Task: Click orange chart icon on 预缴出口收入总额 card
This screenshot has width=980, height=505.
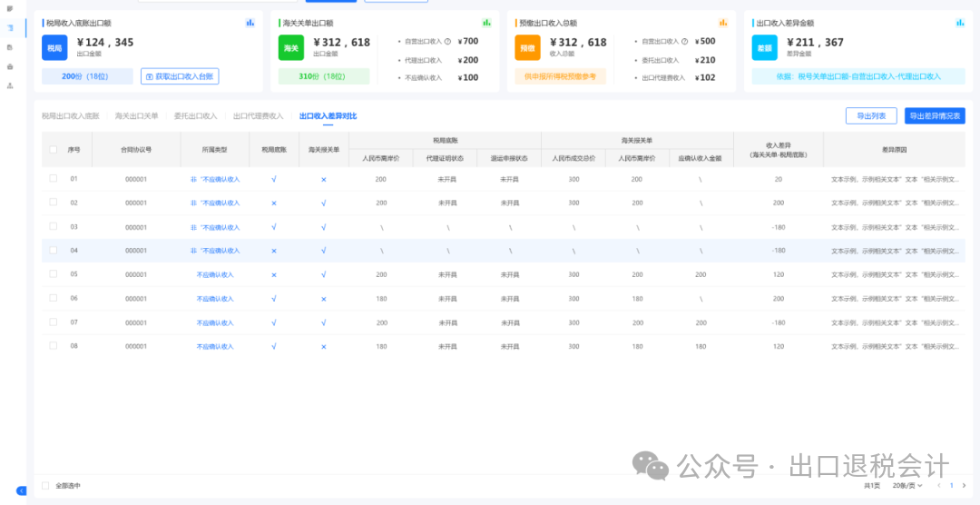Action: [723, 23]
